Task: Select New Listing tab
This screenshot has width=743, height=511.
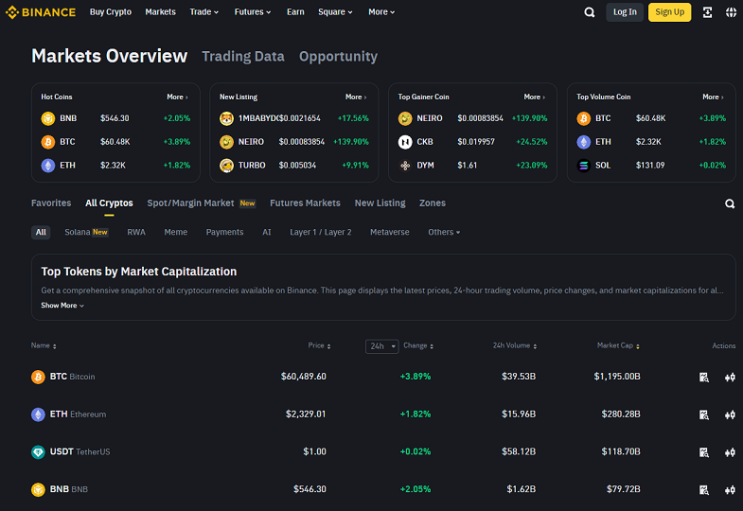Action: [x=380, y=203]
